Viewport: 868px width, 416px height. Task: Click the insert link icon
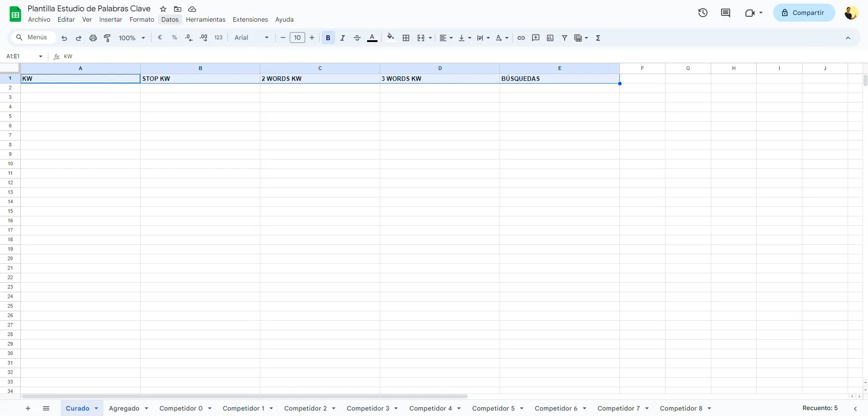coord(521,38)
